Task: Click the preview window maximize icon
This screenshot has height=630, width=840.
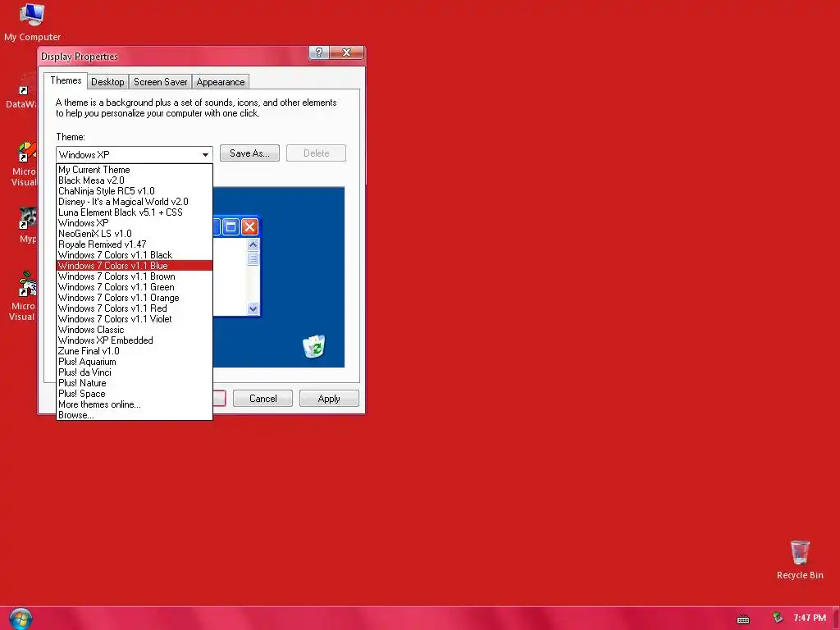Action: click(x=231, y=226)
